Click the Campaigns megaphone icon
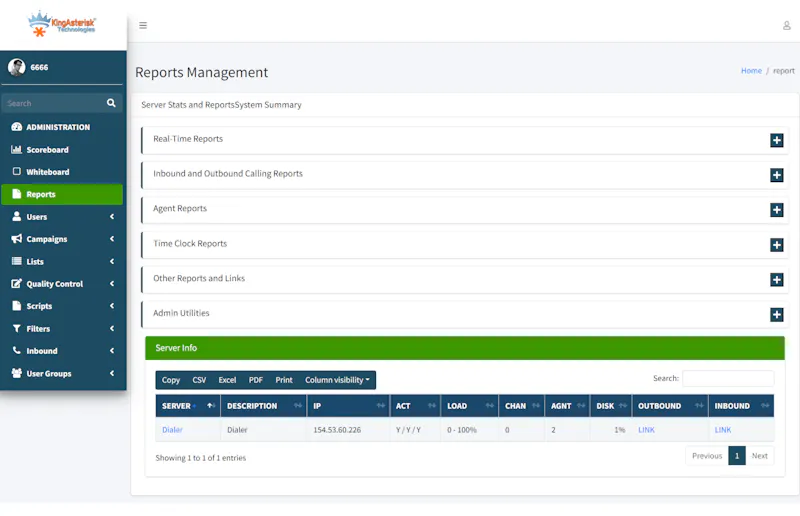The height and width of the screenshot is (516, 800). click(17, 238)
